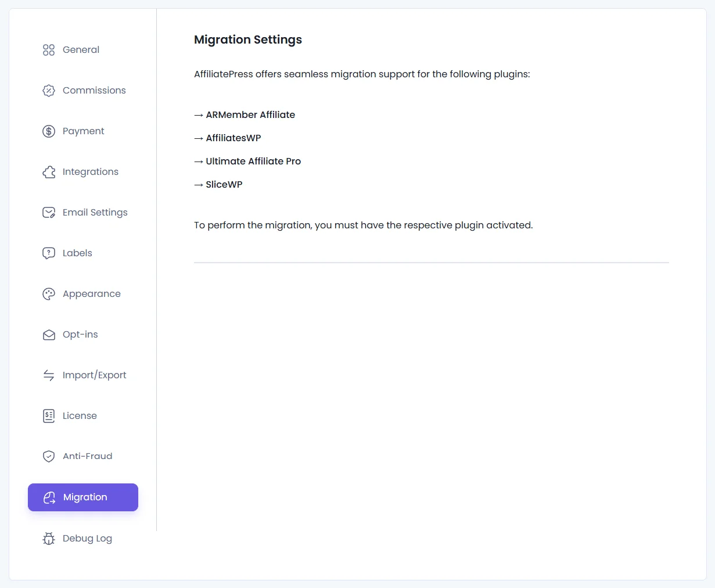Click the Integrations puzzle piece icon
The height and width of the screenshot is (588, 715).
pos(49,172)
